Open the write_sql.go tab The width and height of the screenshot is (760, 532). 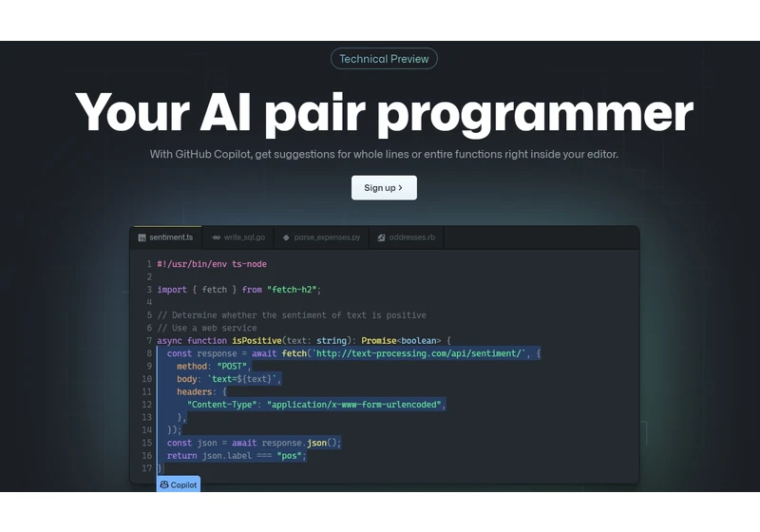click(238, 237)
